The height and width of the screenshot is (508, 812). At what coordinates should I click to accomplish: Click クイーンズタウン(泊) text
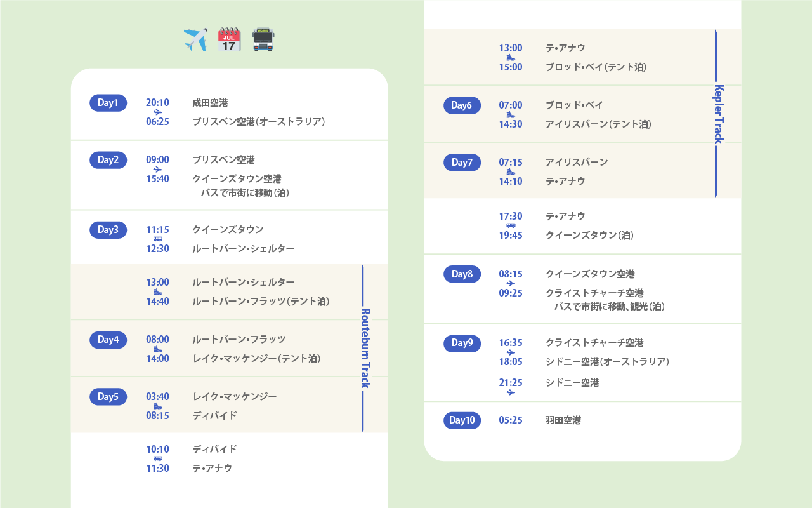(589, 236)
